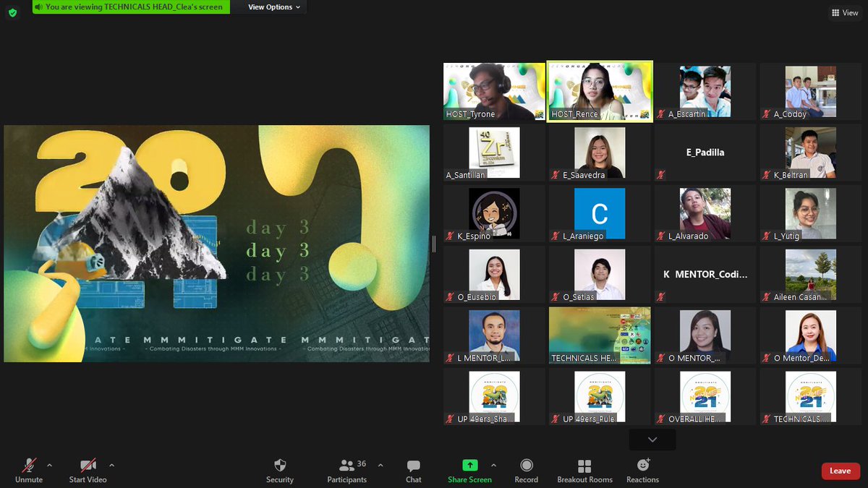Select the O MENTOR_ participant tile
Screen dimensions: 868x488
point(705,335)
